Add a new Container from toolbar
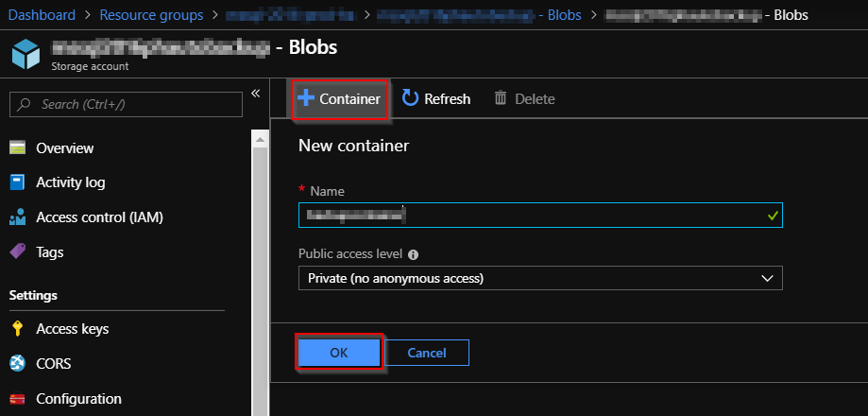The height and width of the screenshot is (416, 868). pyautogui.click(x=339, y=98)
